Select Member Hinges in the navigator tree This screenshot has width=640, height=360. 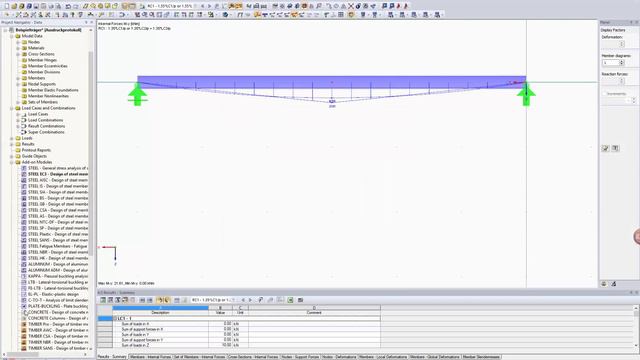[x=42, y=60]
